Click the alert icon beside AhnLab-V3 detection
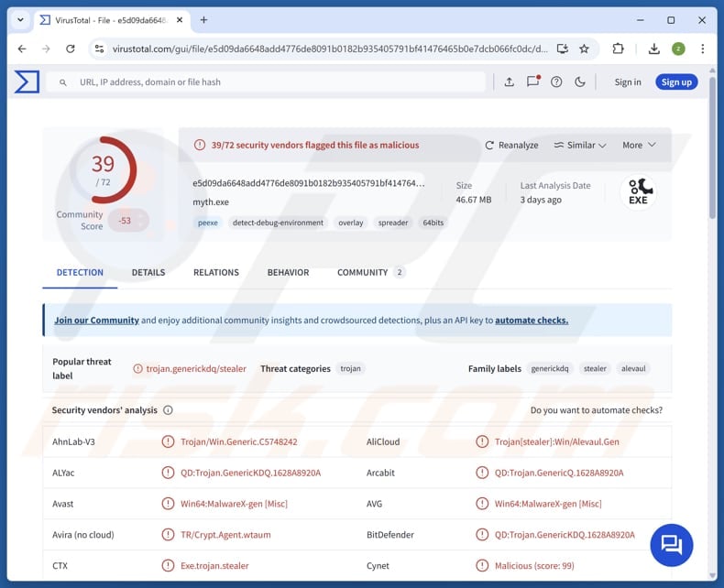The height and width of the screenshot is (588, 724). coord(168,441)
